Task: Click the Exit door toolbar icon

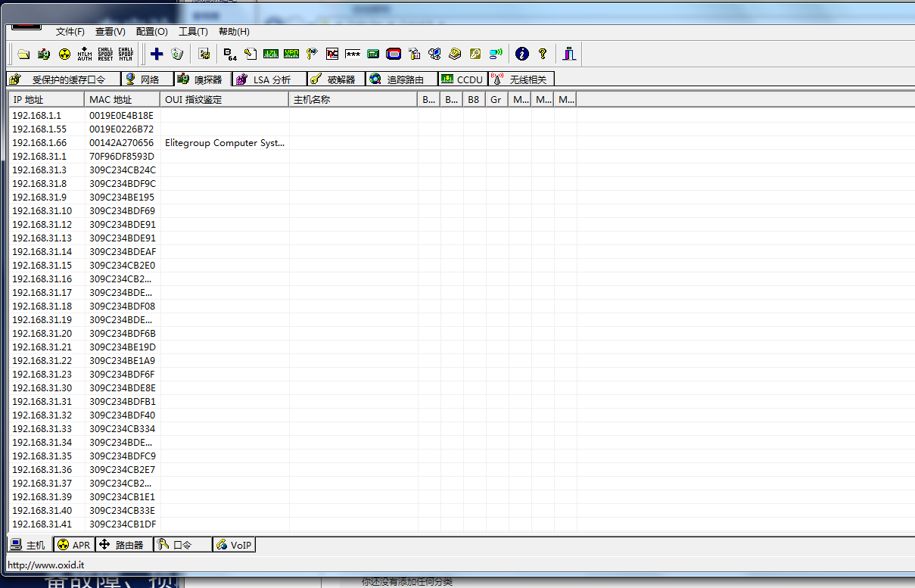Action: pyautogui.click(x=569, y=54)
